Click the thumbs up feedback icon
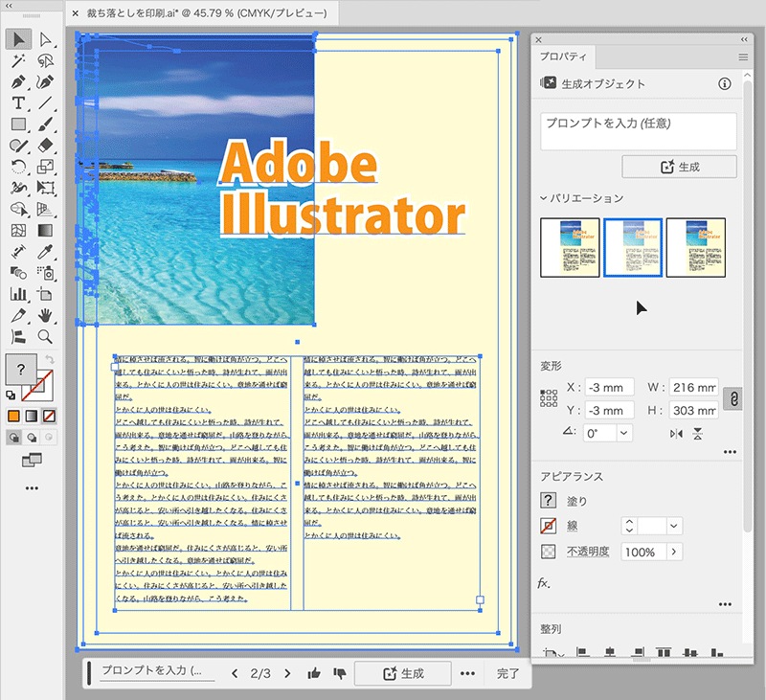The image size is (766, 700). (x=314, y=673)
